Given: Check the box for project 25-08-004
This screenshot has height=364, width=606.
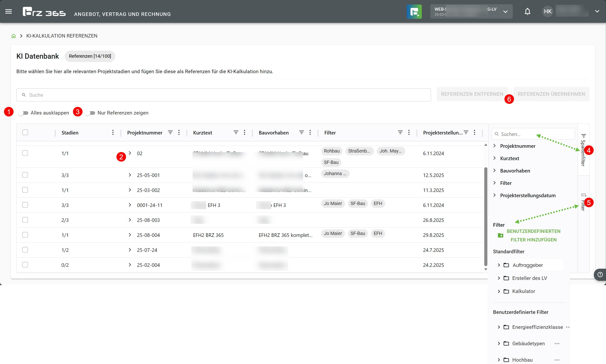Looking at the screenshot, I should point(25,235).
